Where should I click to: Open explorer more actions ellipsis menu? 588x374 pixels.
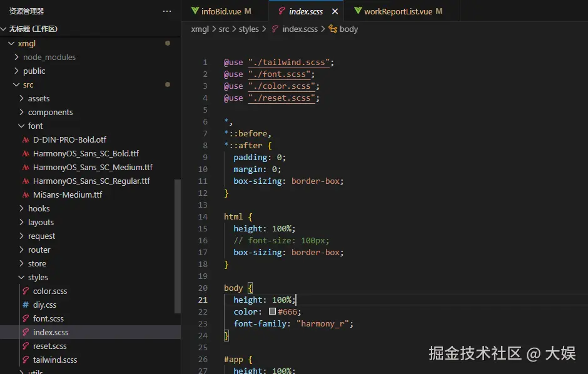click(x=167, y=11)
